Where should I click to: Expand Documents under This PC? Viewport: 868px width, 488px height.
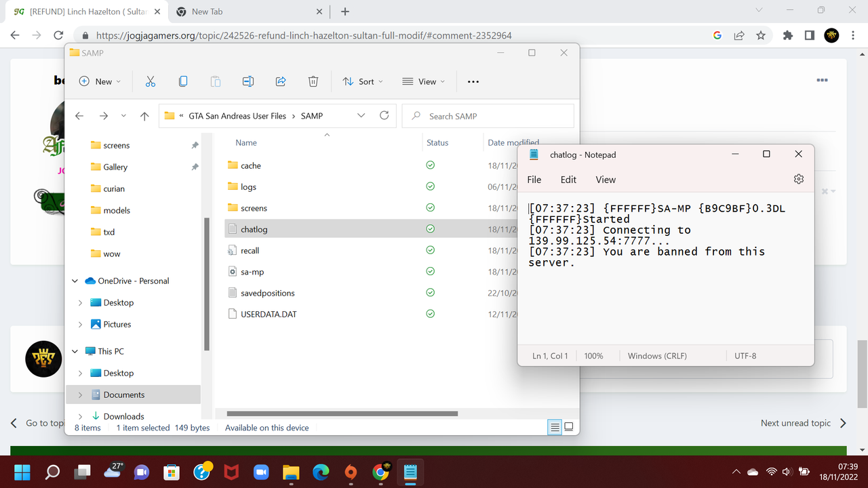[80, 394]
